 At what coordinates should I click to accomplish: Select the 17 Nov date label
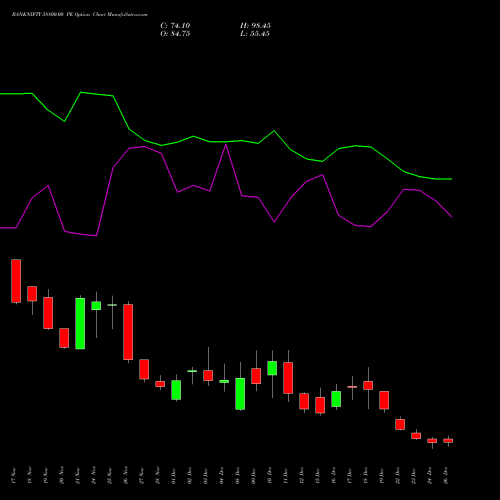pyautogui.click(x=14, y=475)
